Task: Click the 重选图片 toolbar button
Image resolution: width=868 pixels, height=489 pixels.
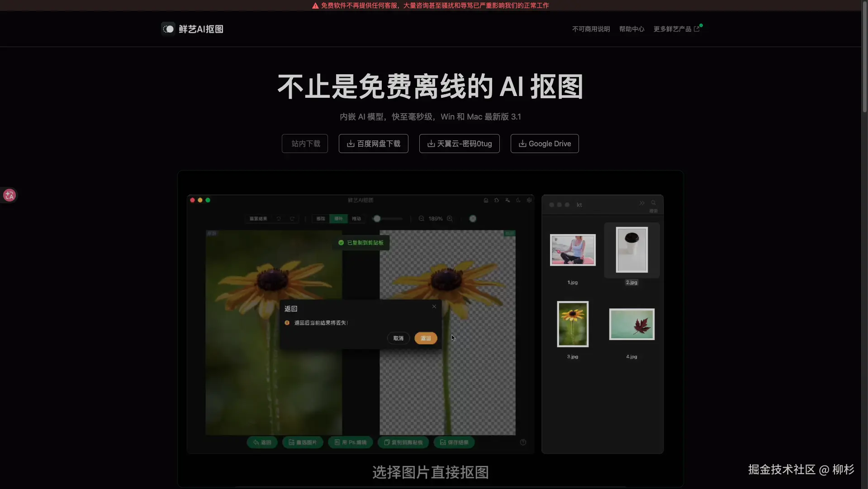Action: (x=303, y=442)
